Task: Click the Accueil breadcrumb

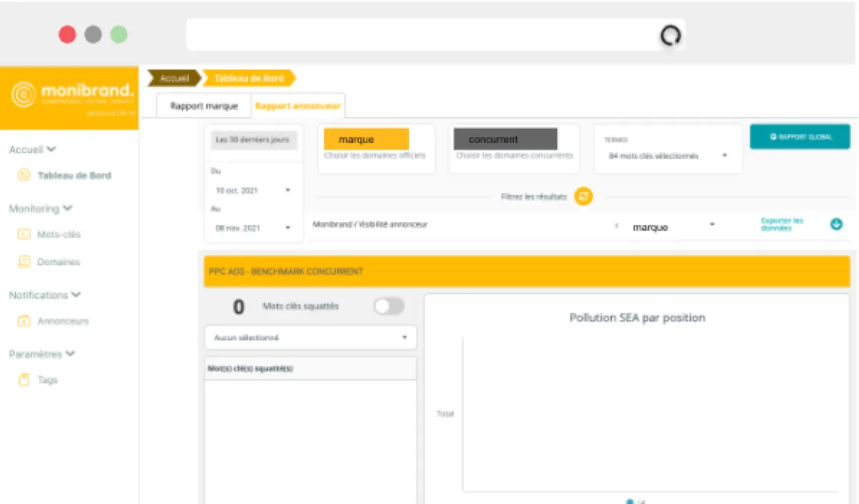Action: click(x=174, y=78)
